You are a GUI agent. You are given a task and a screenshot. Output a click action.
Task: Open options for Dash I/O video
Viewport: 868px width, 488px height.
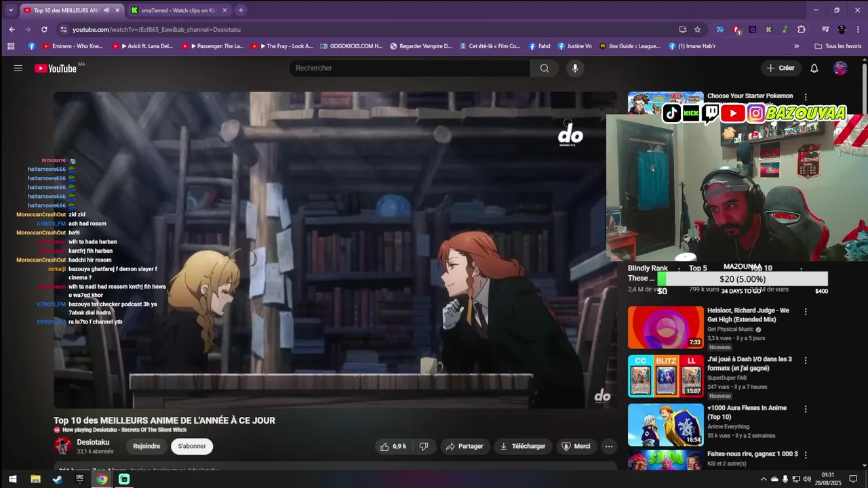[806, 361]
